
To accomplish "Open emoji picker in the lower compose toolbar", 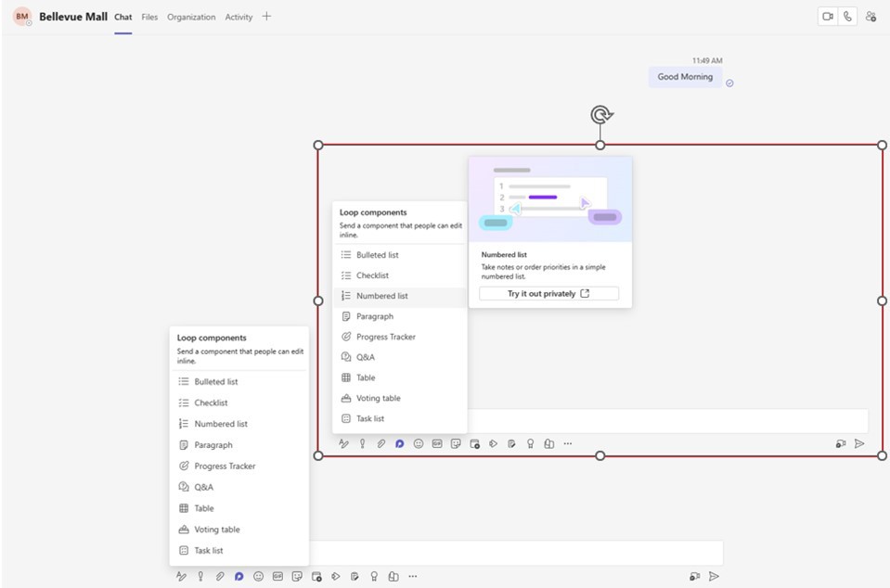I will (258, 576).
